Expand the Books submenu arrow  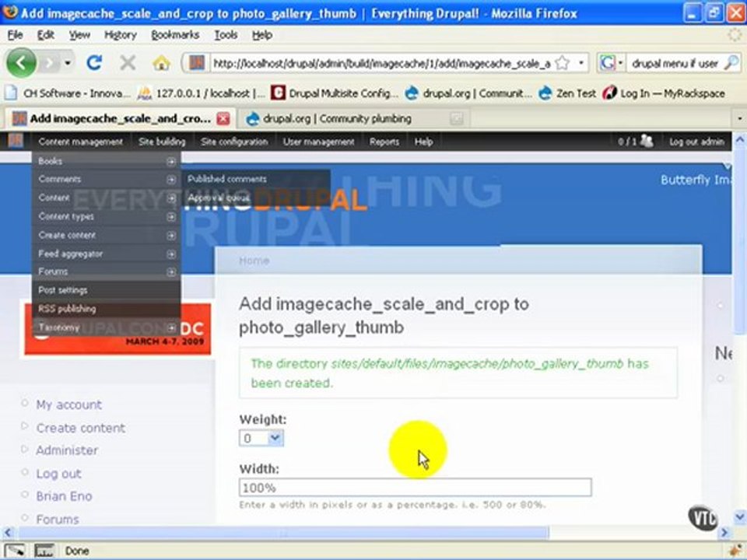[x=170, y=162]
